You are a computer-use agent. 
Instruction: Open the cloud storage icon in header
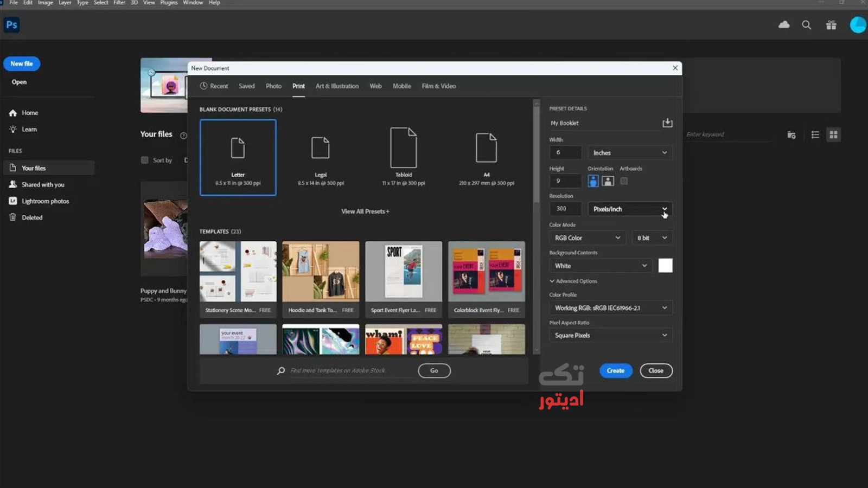[x=784, y=25]
